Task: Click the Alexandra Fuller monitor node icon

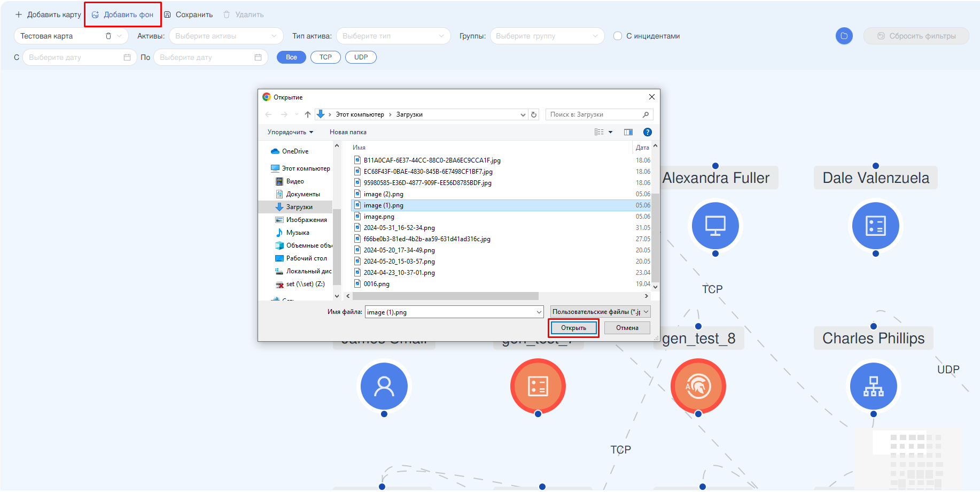Action: point(715,226)
